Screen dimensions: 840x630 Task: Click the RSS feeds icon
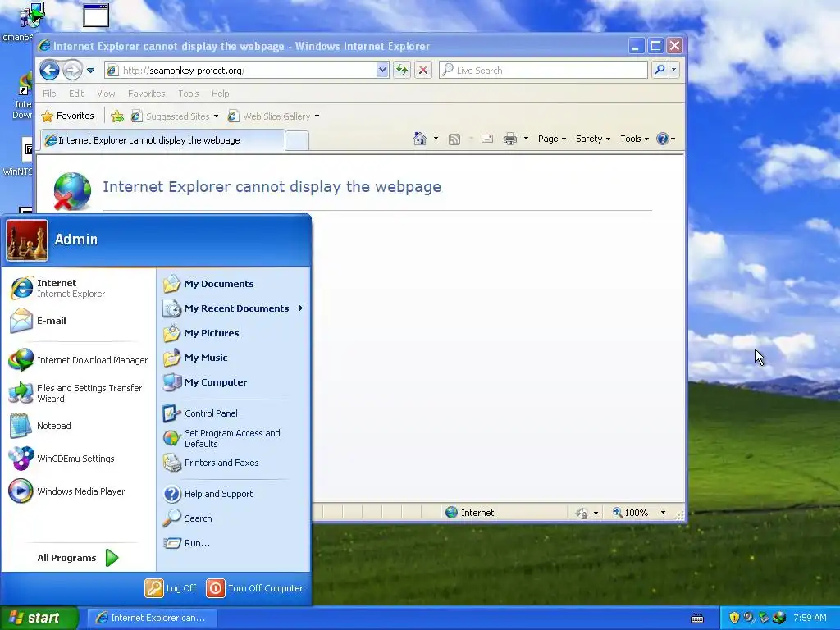(x=454, y=139)
